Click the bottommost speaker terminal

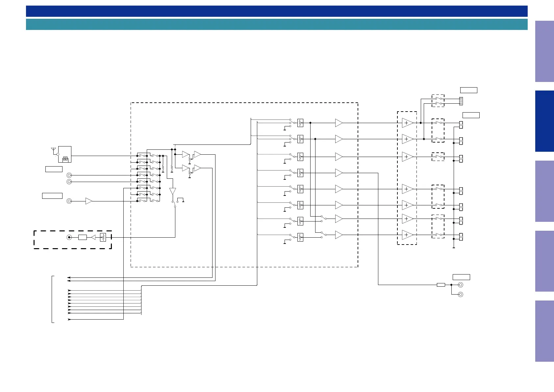click(x=461, y=237)
